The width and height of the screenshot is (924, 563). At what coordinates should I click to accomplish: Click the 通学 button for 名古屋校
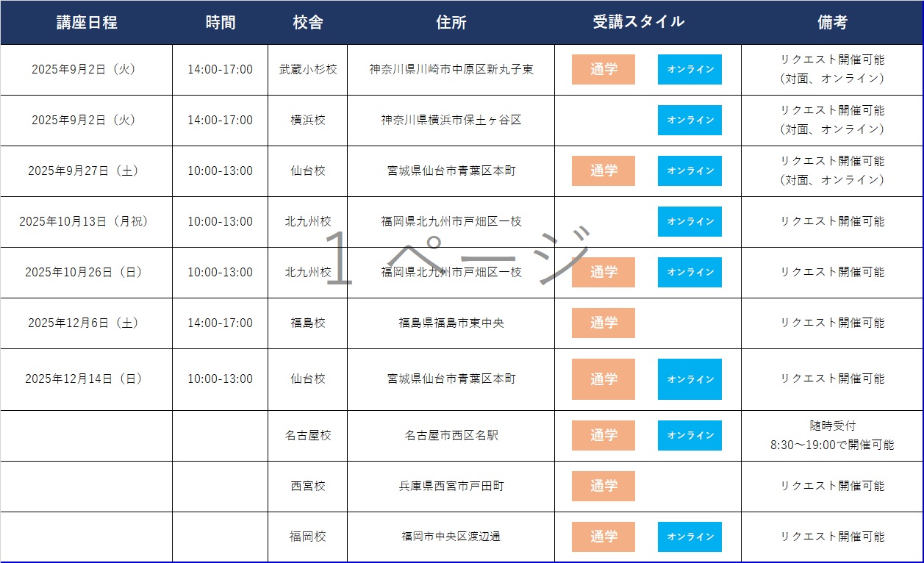604,436
